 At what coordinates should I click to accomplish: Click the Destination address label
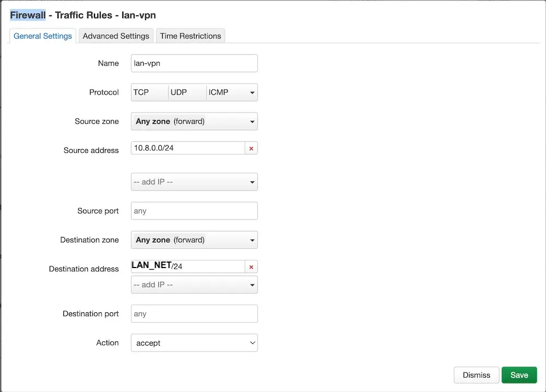click(84, 269)
